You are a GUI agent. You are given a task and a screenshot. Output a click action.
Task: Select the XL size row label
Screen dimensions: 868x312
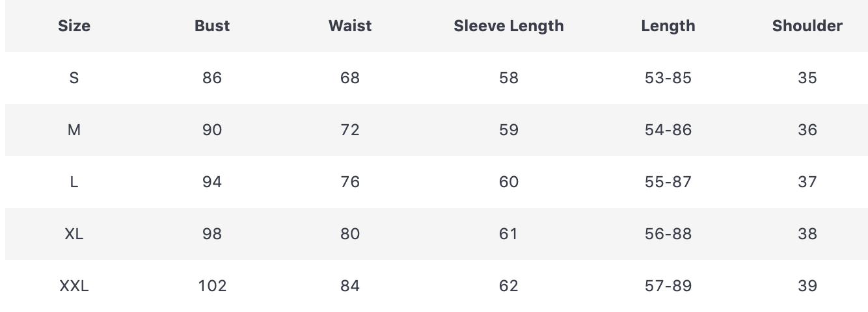74,234
